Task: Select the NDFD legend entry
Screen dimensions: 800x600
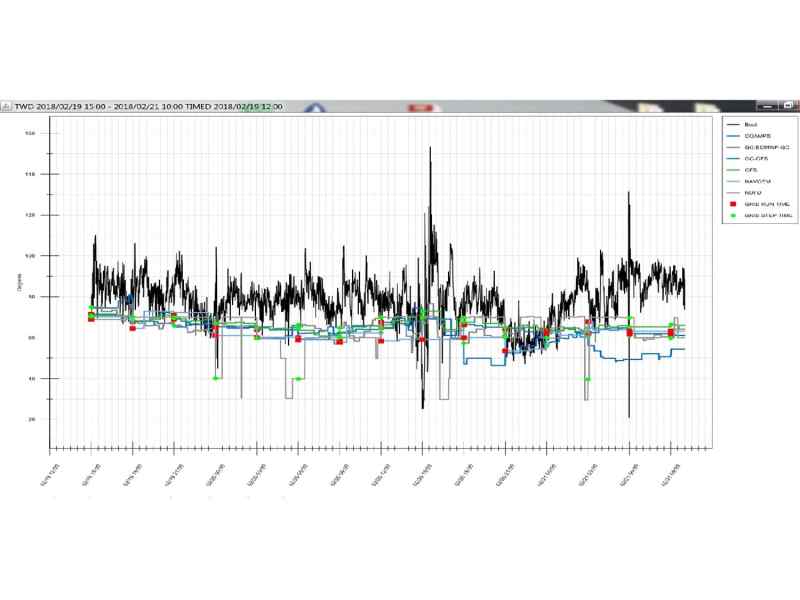Action: (744, 193)
